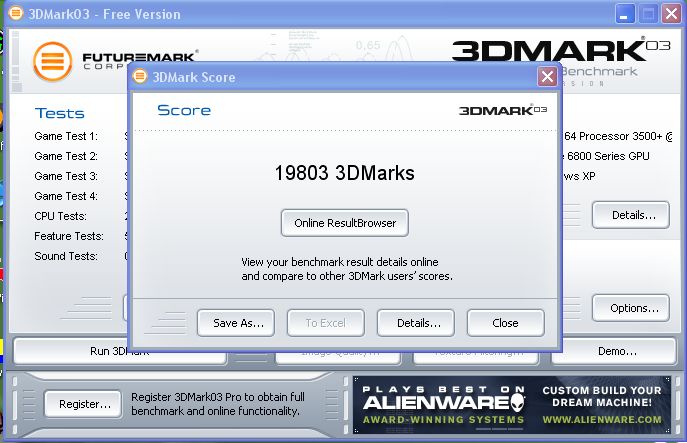Minimize the 3DMark03 main window
This screenshot has height=443, width=687.
coord(625,14)
